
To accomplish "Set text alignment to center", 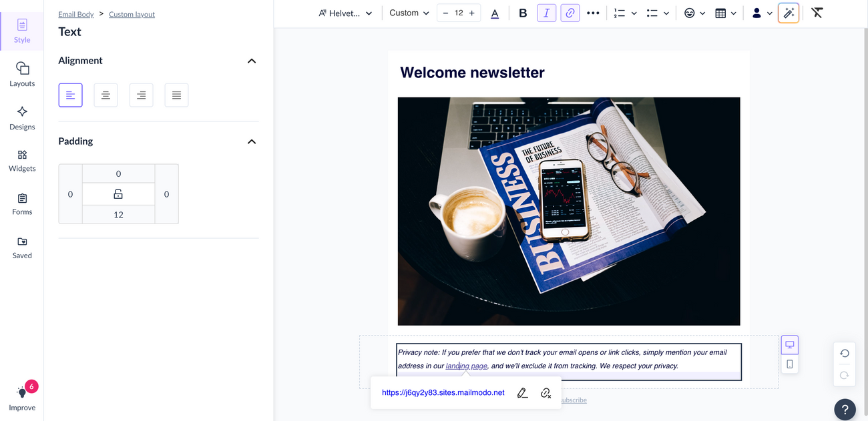I will coord(105,95).
